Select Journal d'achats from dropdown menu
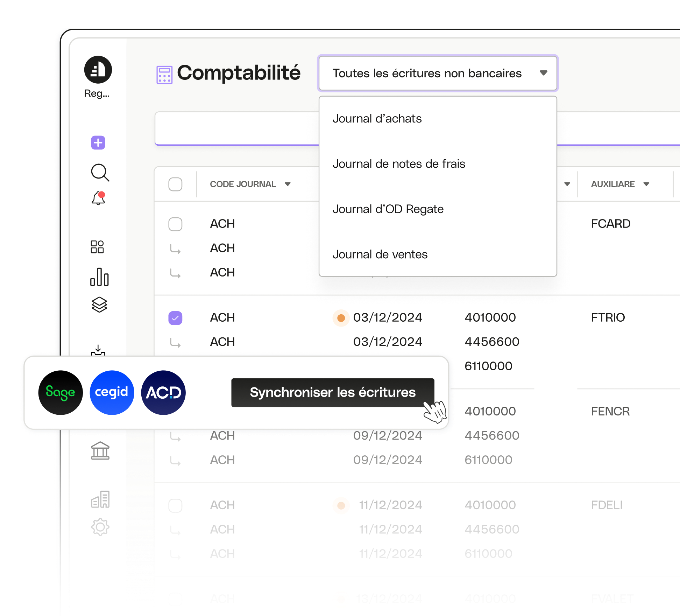The image size is (680, 616). 377,119
